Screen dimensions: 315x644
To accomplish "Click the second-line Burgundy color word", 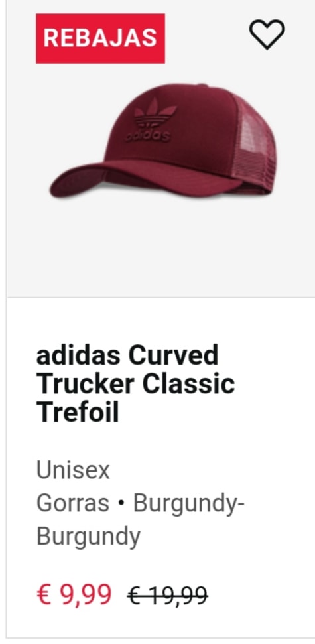I will pos(88,537).
